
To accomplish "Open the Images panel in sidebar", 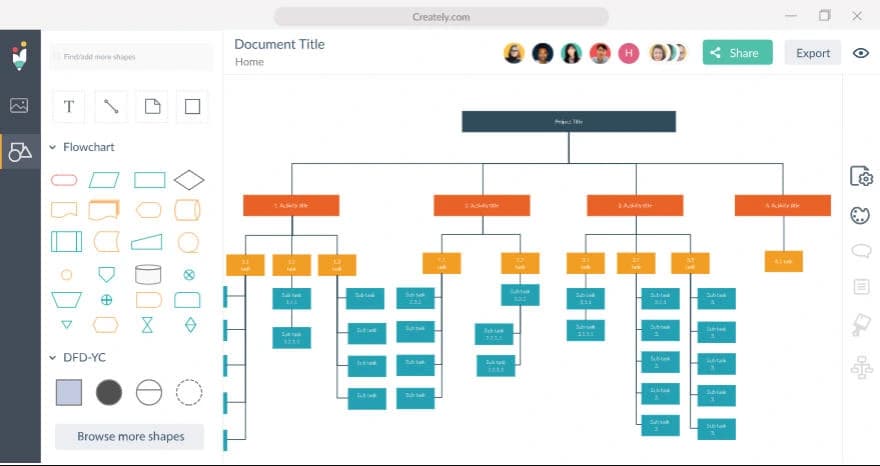I will click(x=19, y=105).
